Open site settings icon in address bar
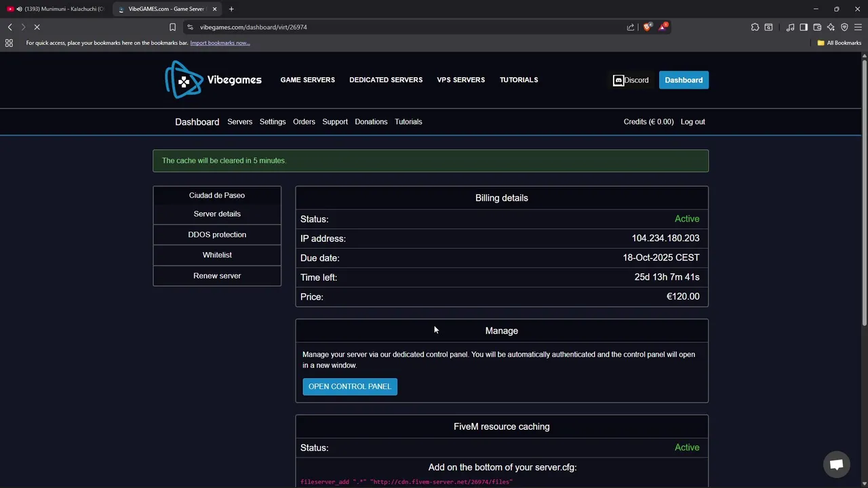 (190, 27)
